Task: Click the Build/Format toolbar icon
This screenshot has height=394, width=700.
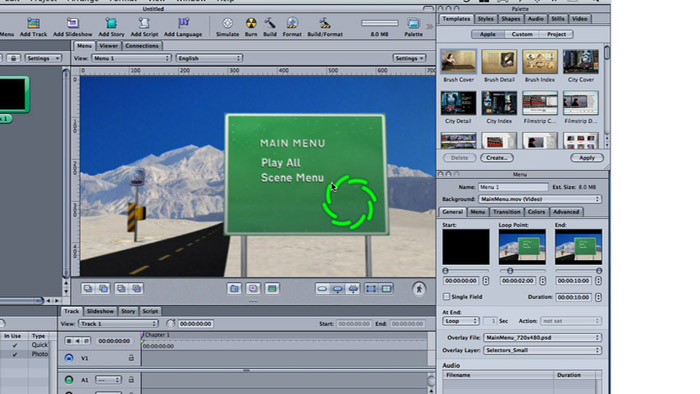Action: click(325, 23)
